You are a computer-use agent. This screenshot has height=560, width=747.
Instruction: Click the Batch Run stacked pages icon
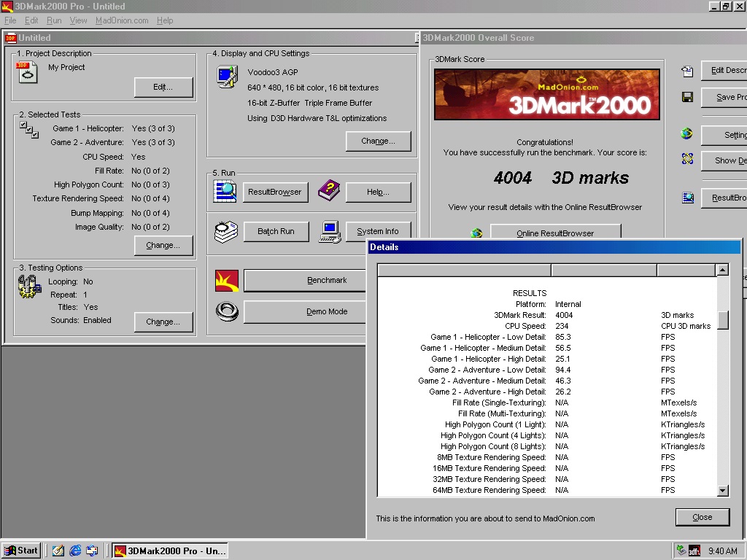coord(226,232)
